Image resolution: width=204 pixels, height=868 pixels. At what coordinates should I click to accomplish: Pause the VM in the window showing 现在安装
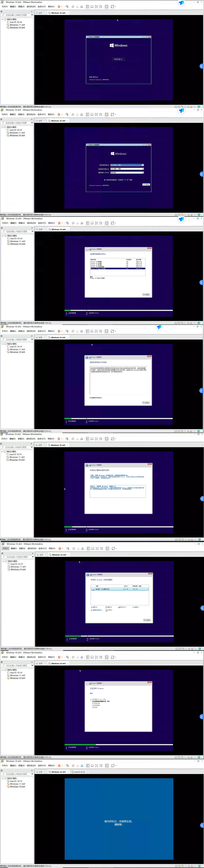59,7
